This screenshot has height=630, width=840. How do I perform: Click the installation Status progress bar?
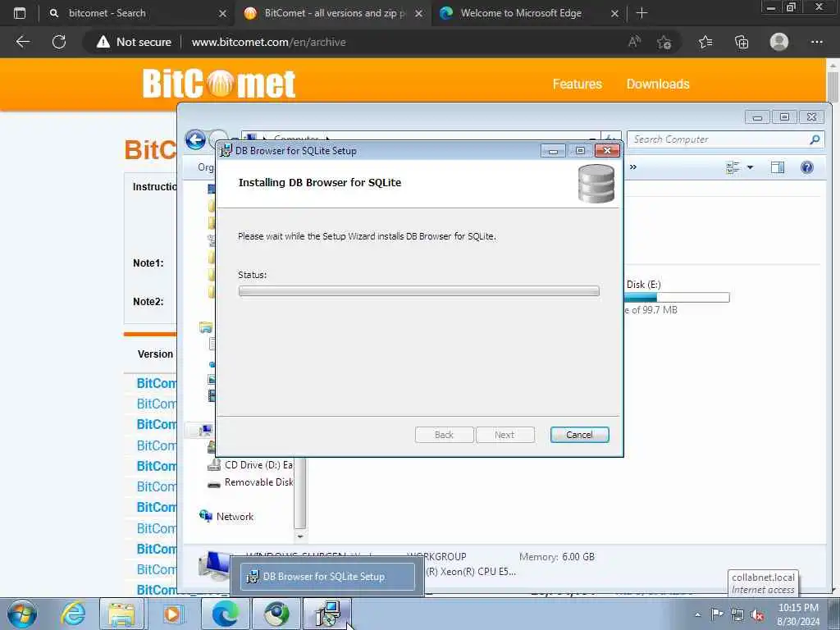pos(418,291)
